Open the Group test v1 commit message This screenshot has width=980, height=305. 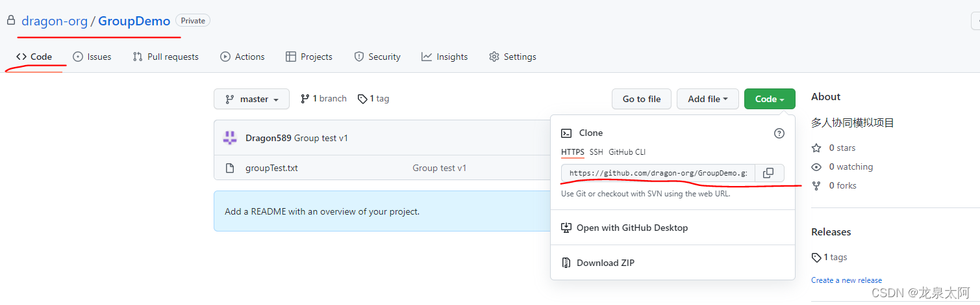321,138
